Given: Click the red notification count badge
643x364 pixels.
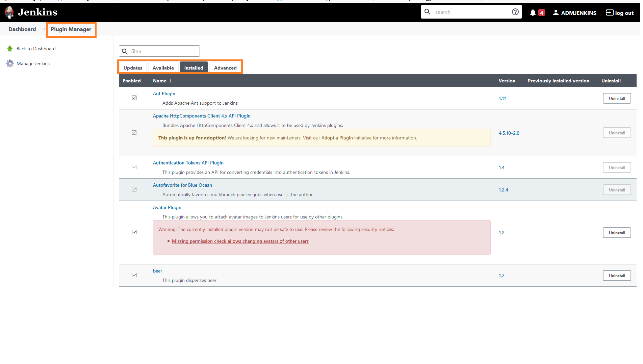Looking at the screenshot, I should [541, 13].
